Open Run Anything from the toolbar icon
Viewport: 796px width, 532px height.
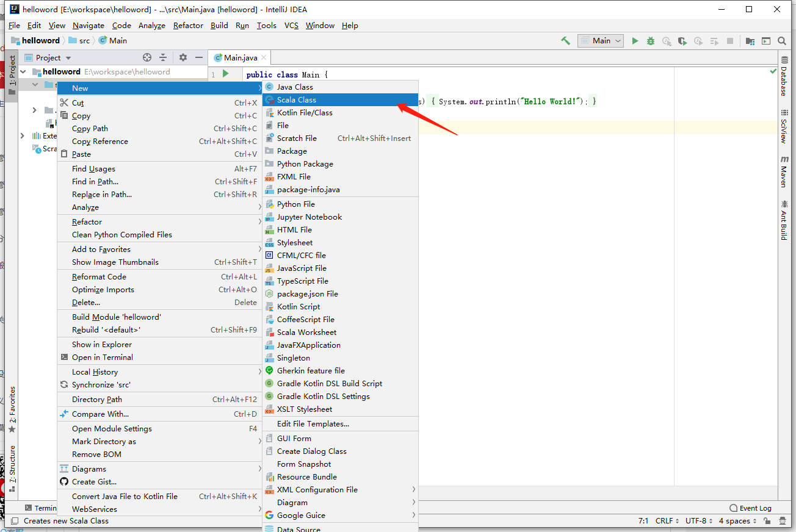766,41
